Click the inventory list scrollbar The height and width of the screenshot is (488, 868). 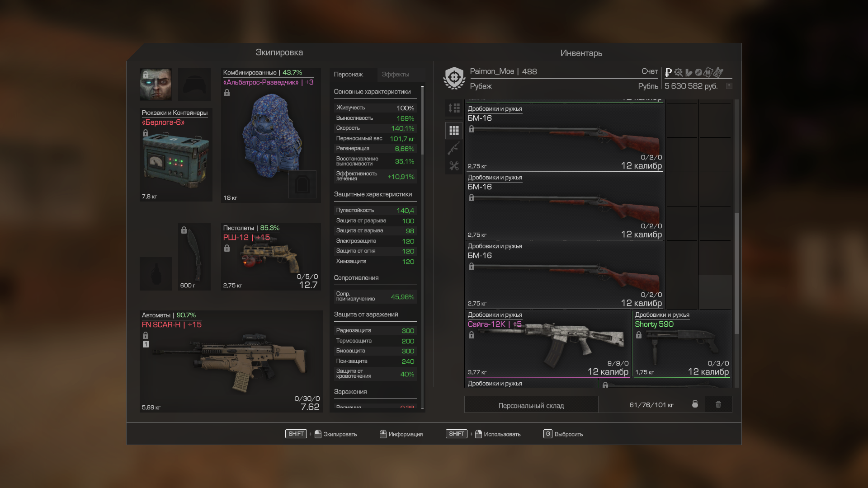coord(737,273)
